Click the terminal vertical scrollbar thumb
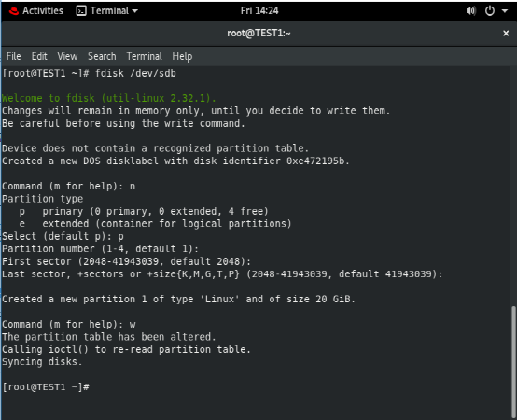 [513, 363]
